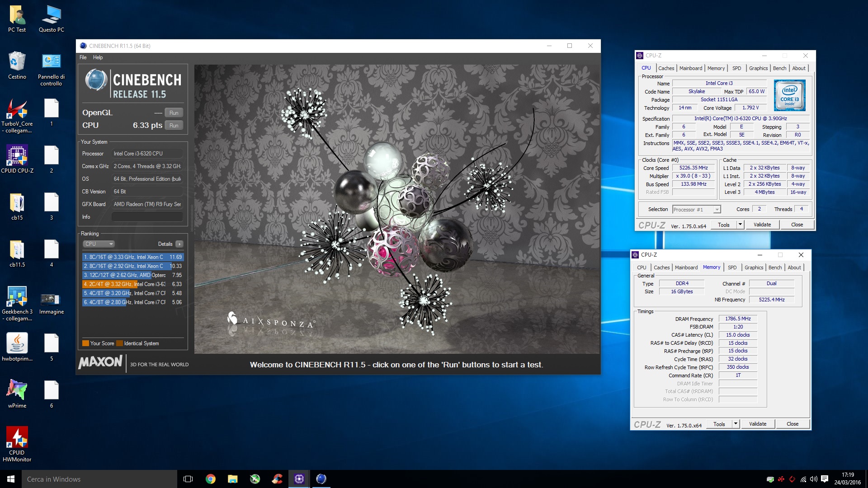Image resolution: width=868 pixels, height=488 pixels.
Task: Open the cb15 folder icon
Action: click(17, 206)
